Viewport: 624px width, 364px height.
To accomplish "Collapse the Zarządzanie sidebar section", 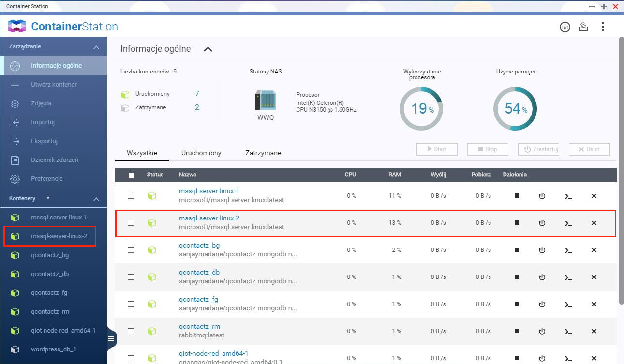I will (x=96, y=47).
